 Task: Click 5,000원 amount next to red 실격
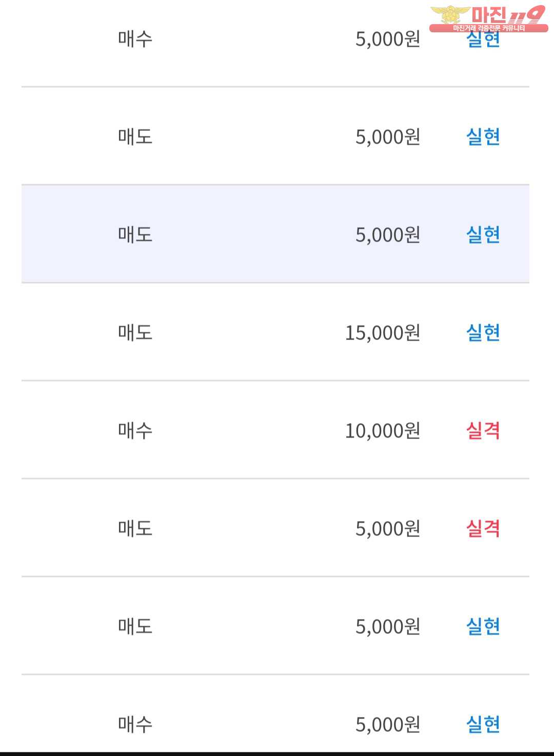(388, 529)
